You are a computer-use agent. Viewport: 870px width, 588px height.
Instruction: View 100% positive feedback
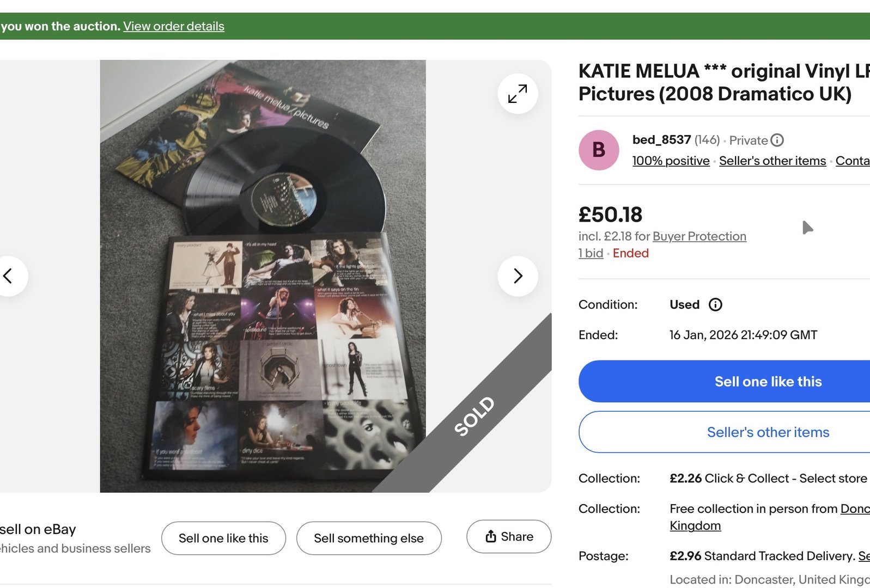click(x=671, y=161)
